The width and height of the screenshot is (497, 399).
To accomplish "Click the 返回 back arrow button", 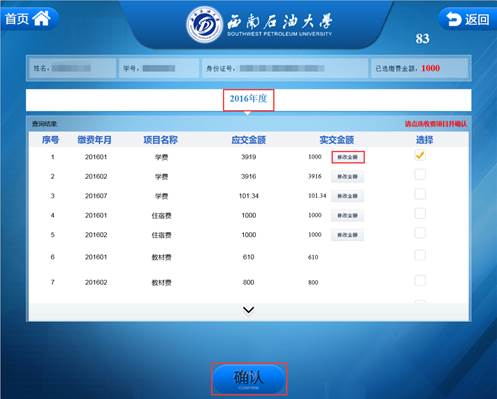I will click(468, 19).
